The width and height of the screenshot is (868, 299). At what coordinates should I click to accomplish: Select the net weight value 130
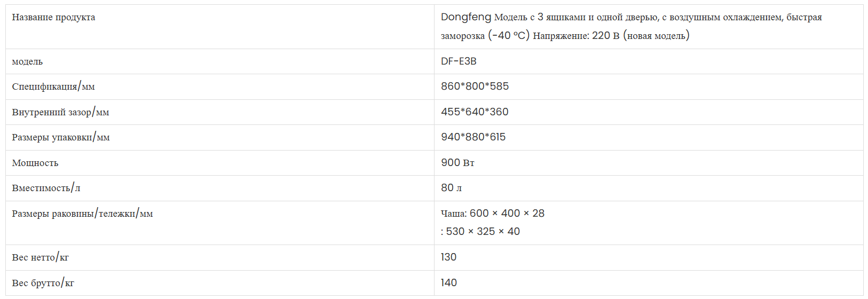448,257
